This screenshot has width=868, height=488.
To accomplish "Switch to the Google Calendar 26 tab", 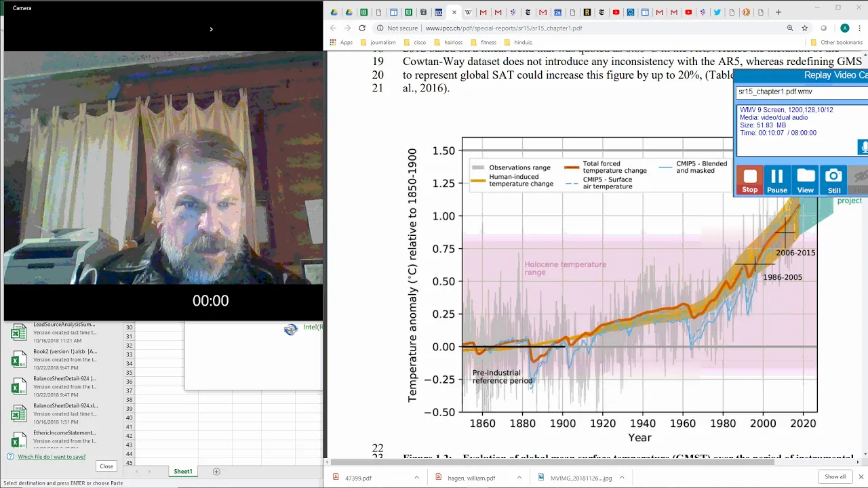I will (557, 12).
